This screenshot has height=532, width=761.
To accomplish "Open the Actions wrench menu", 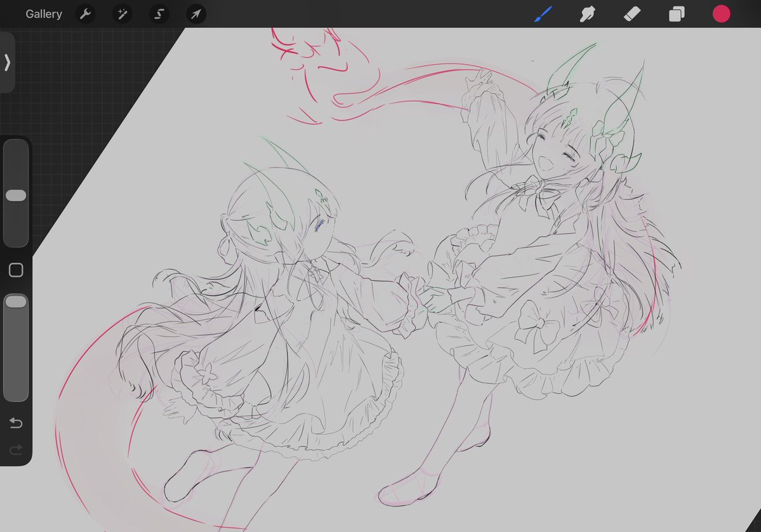I will [x=86, y=14].
